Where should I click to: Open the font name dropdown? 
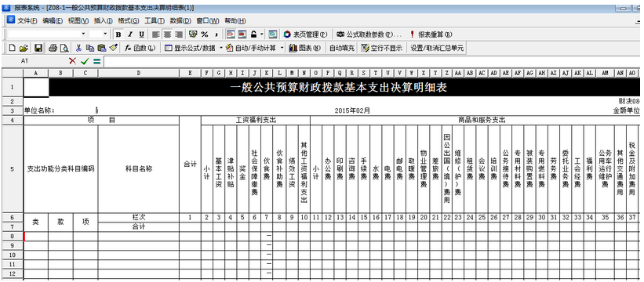(x=84, y=34)
